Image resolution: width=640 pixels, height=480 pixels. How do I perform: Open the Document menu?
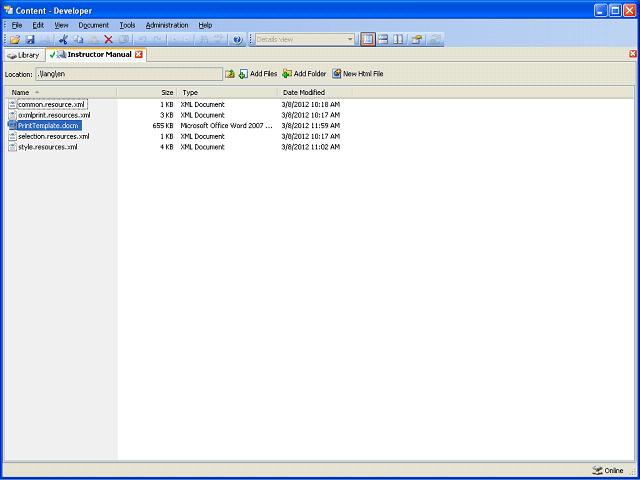coord(94,25)
